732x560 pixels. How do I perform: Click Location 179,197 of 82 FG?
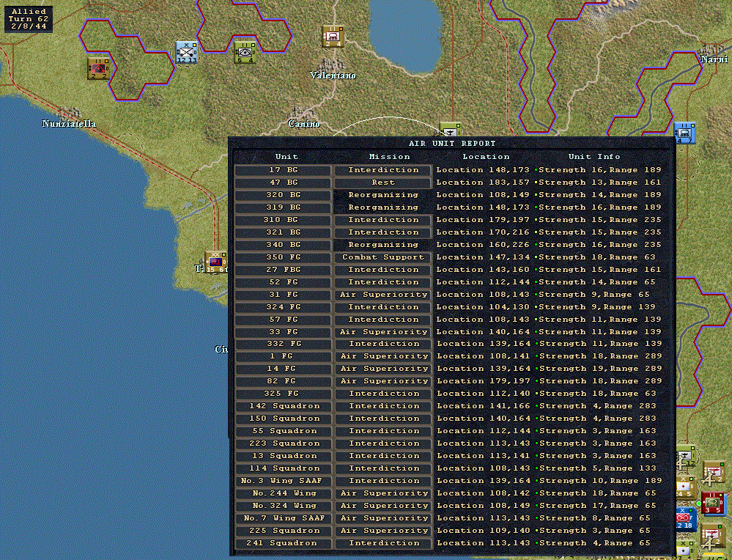pyautogui.click(x=483, y=381)
